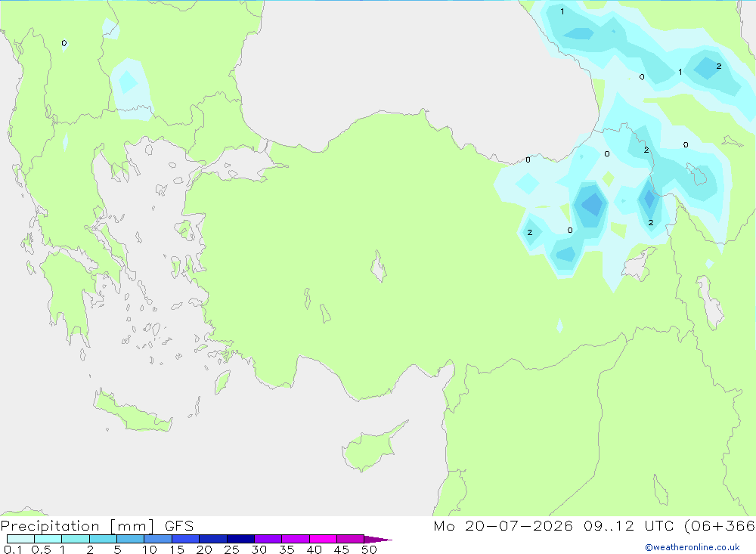
Task: Pick the 2–5 mm legend swatch
Action: click(x=103, y=539)
